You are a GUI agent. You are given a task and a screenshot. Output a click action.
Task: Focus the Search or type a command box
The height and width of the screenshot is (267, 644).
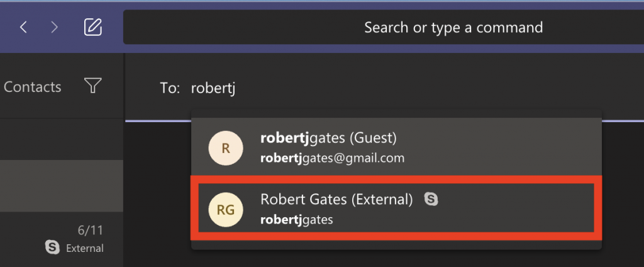384,27
